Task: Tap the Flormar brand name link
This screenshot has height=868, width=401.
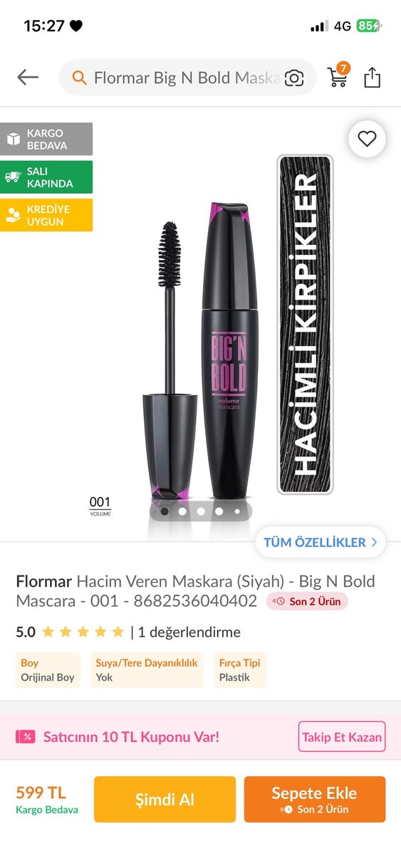Action: [44, 581]
